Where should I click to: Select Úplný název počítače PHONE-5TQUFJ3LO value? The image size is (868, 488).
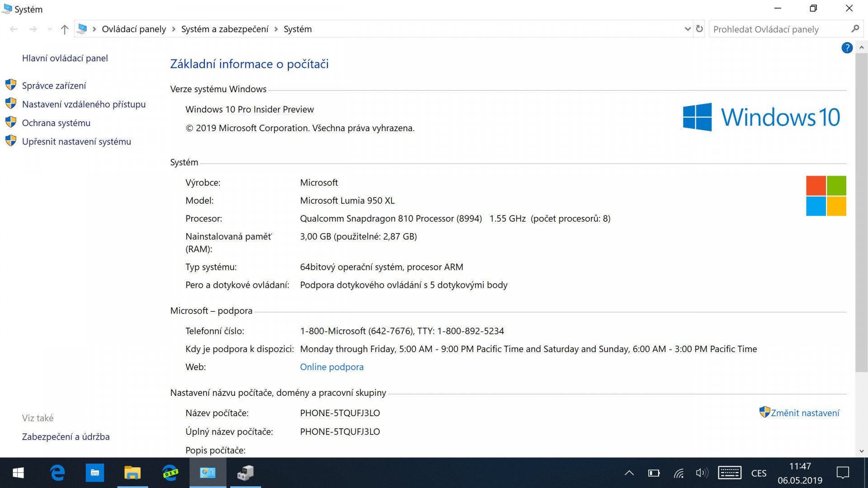click(340, 432)
